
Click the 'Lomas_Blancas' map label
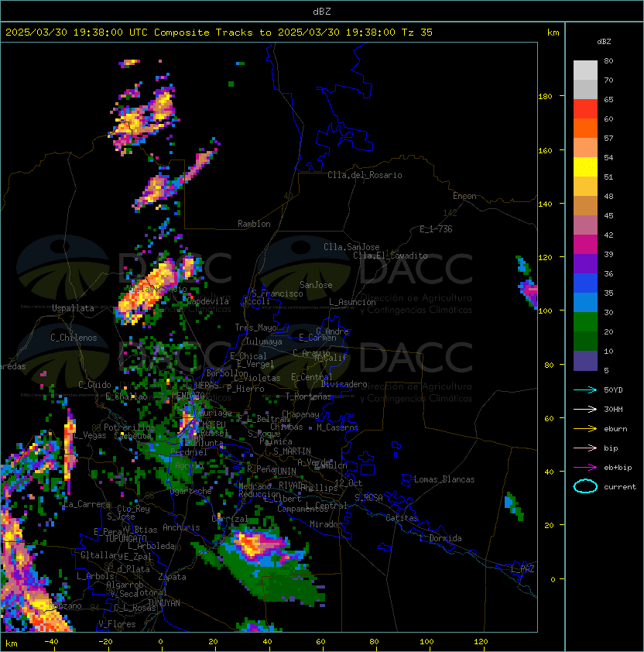click(444, 479)
